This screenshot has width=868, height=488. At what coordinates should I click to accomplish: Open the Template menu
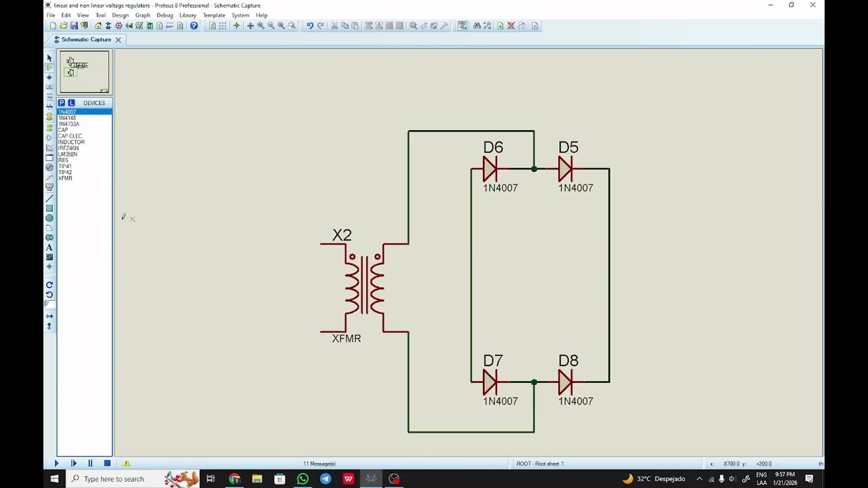(x=214, y=15)
